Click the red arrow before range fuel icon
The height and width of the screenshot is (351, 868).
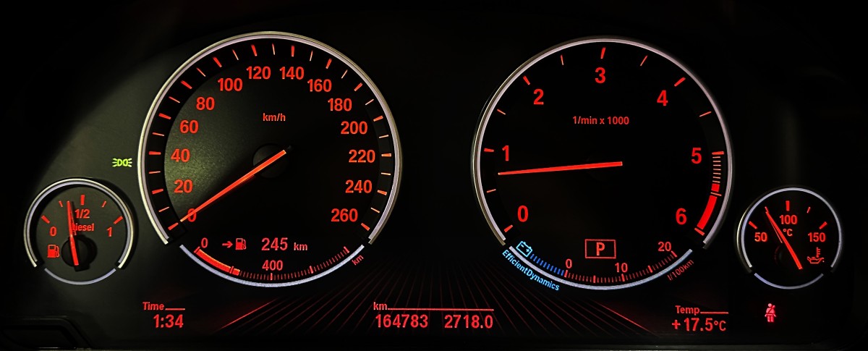pyautogui.click(x=226, y=244)
